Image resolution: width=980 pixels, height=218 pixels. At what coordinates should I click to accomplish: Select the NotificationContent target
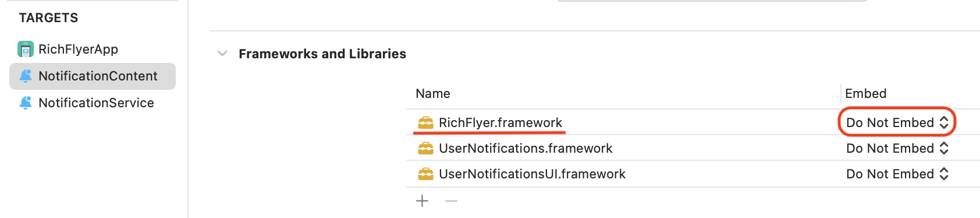pos(93,76)
